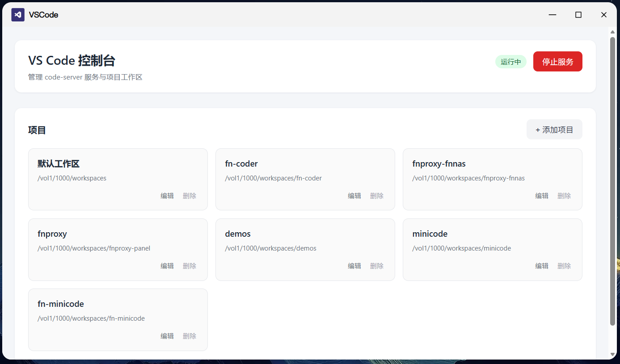Open the demos project card
The width and height of the screenshot is (620, 364).
coord(305,249)
